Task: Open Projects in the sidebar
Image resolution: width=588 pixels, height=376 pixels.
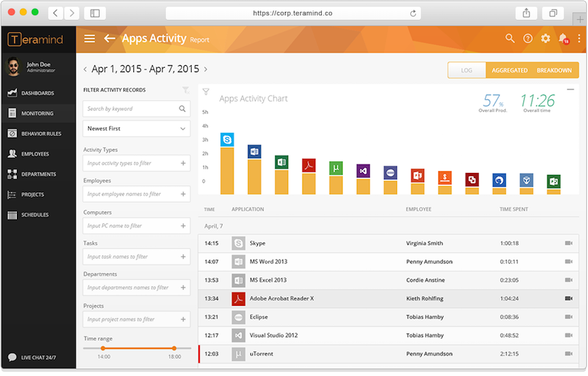Action: [x=38, y=194]
